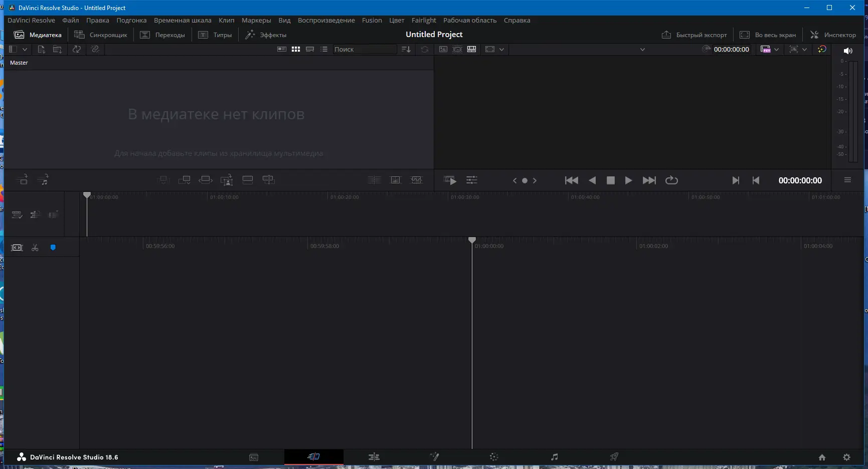This screenshot has height=469, width=868.
Task: Mute audio with the speaker volume control
Action: tap(848, 50)
